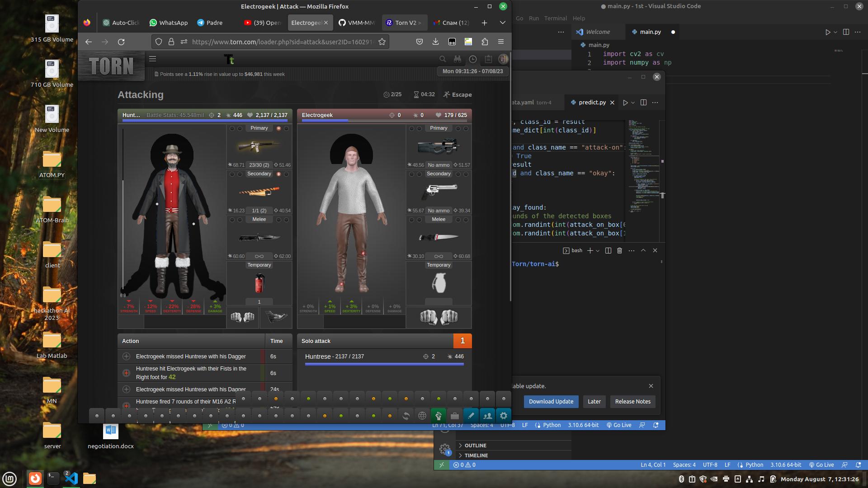Image resolution: width=868 pixels, height=488 pixels.
Task: Click Later on update notification
Action: [x=594, y=402]
